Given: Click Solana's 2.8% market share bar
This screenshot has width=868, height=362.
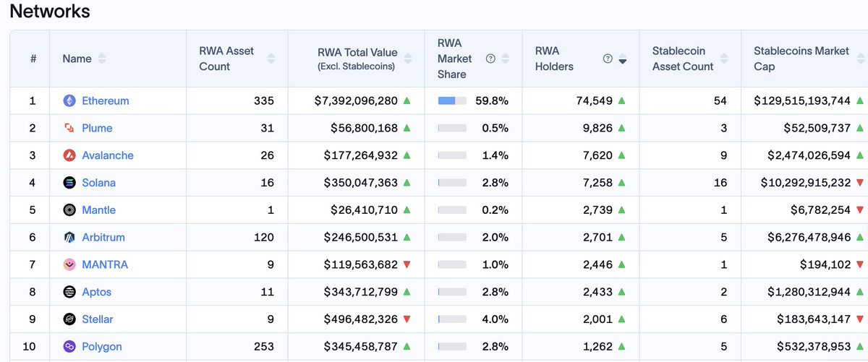Looking at the screenshot, I should point(452,183).
